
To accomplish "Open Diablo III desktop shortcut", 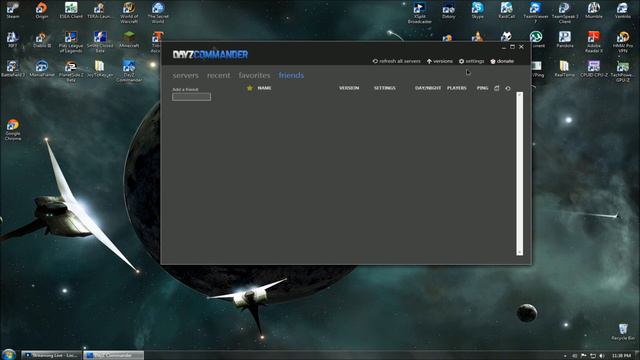I will [x=42, y=40].
